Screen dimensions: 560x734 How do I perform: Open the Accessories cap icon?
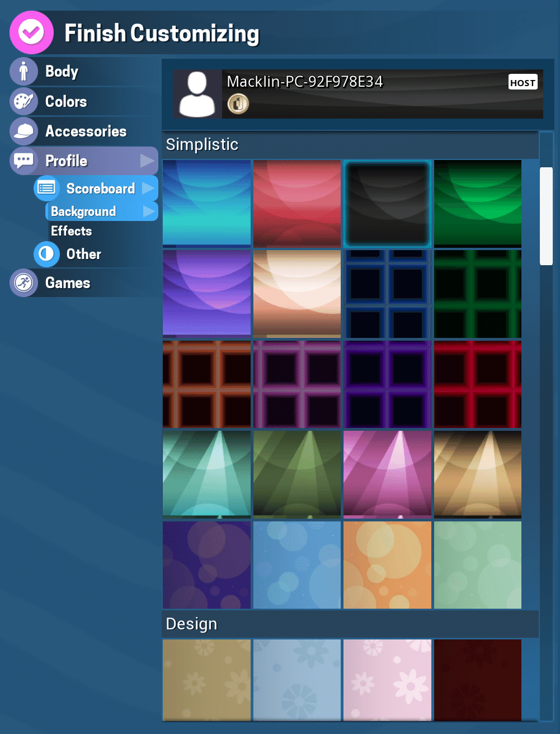pyautogui.click(x=23, y=131)
